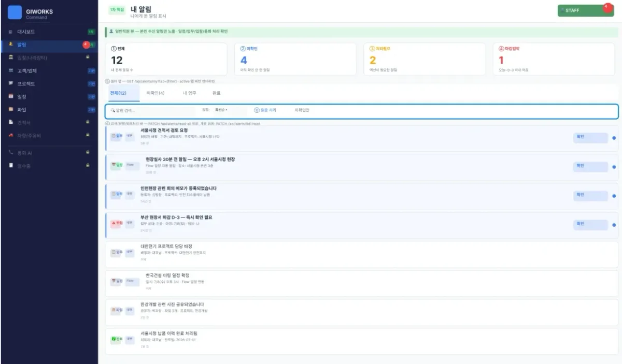The width and height of the screenshot is (622, 364).
Task: Click the Flow tag on 한국건설 미팅 일정 확정
Action: pos(132,281)
